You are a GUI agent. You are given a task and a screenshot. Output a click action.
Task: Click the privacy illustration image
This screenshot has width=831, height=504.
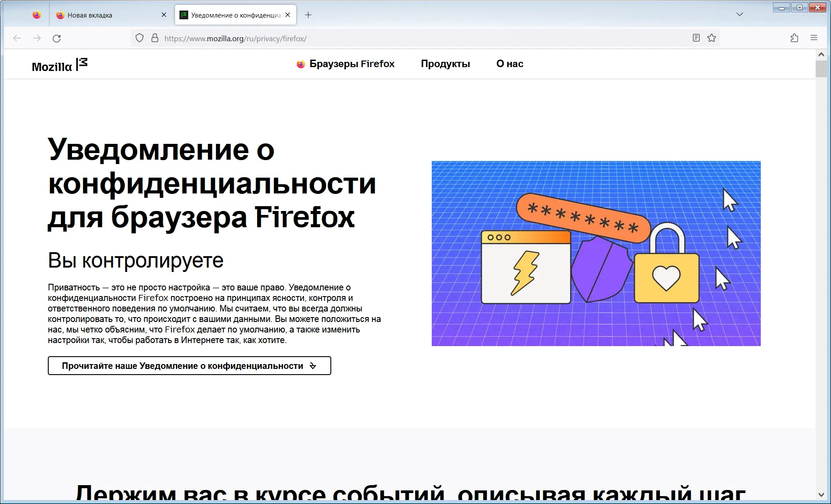pos(596,254)
